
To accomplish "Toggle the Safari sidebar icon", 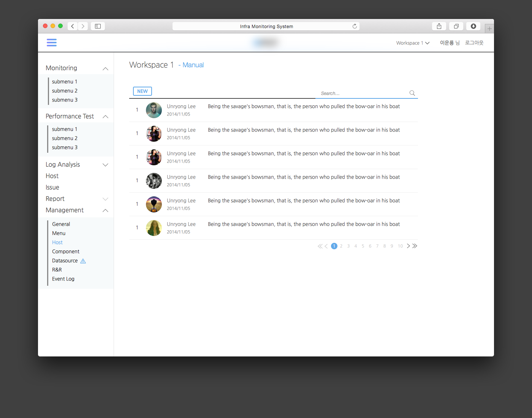I will pyautogui.click(x=98, y=26).
